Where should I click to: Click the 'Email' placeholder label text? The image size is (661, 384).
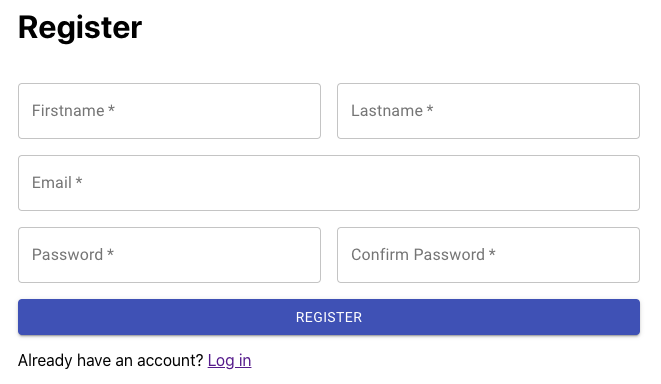coord(52,183)
